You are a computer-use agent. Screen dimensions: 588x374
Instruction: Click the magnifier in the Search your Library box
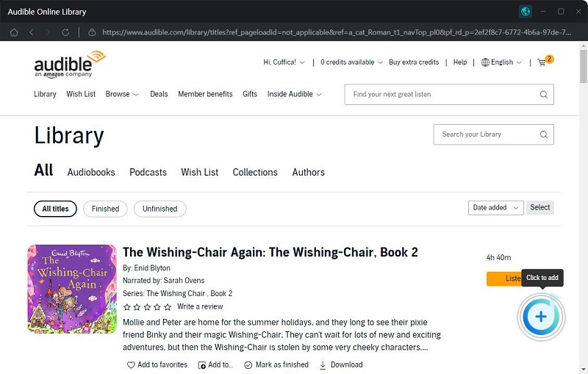click(x=543, y=134)
